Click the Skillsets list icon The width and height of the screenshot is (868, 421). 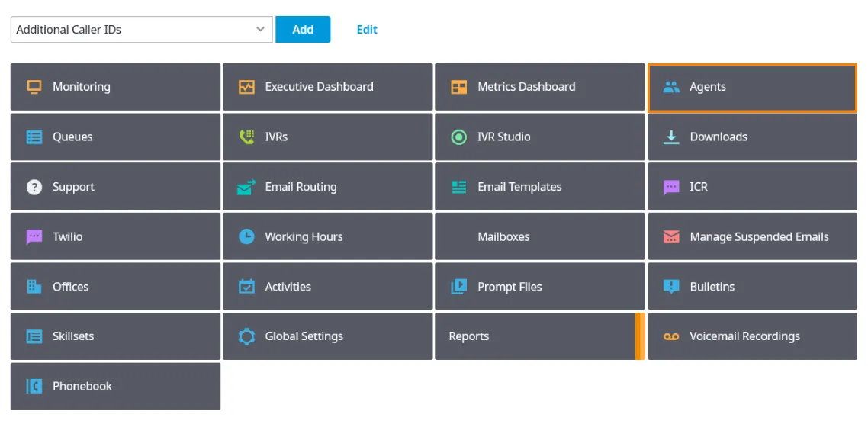[x=34, y=336]
